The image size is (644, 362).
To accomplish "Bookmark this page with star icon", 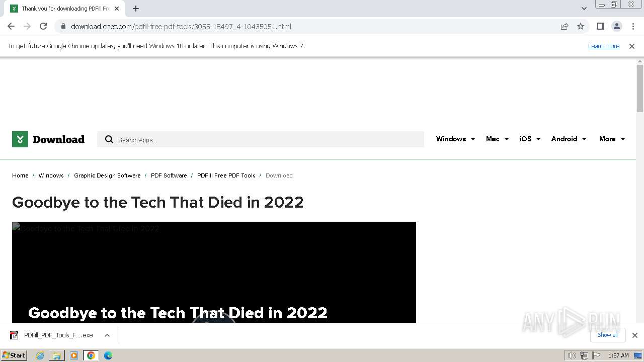I will [581, 26].
